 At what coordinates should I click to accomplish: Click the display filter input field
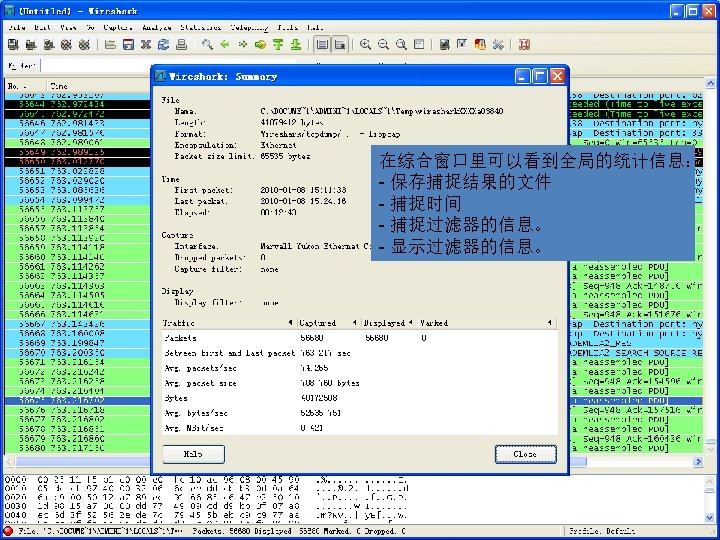(95, 65)
